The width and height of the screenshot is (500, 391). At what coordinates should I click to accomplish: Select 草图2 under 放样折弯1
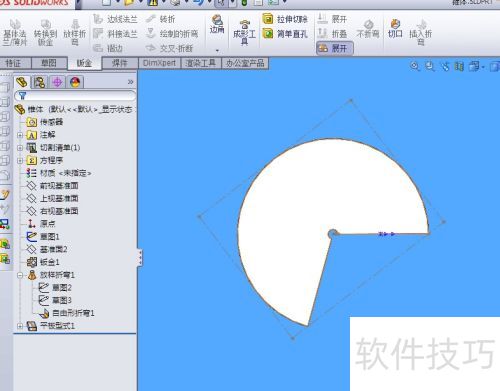[x=55, y=288]
